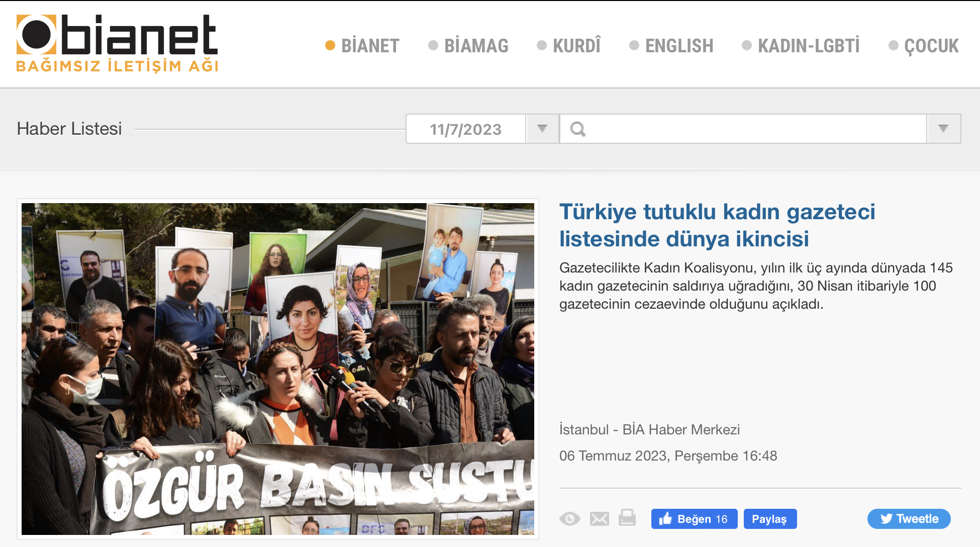Click the Paylaş share button
Image resolution: width=980 pixels, height=547 pixels.
769,519
